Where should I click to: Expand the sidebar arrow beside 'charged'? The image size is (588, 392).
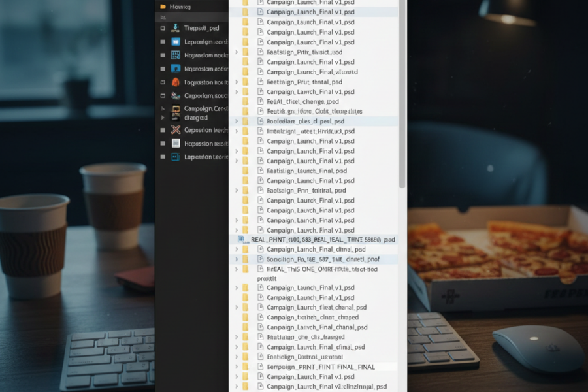pyautogui.click(x=163, y=118)
